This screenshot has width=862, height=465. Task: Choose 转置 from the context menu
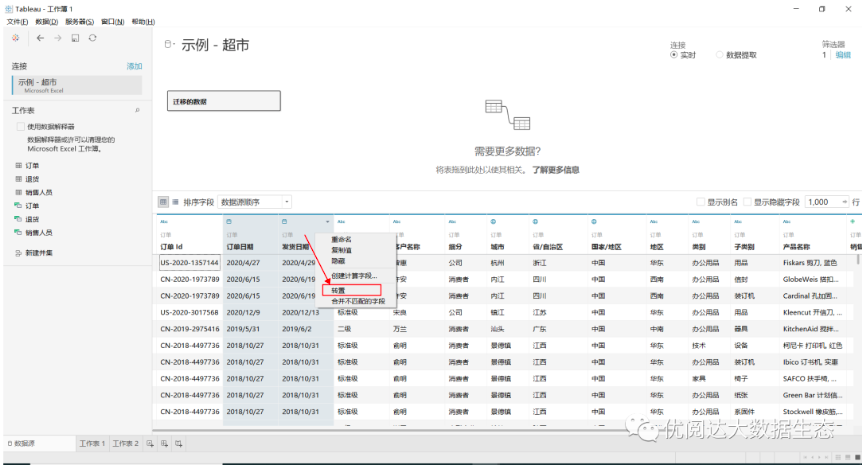click(340, 291)
